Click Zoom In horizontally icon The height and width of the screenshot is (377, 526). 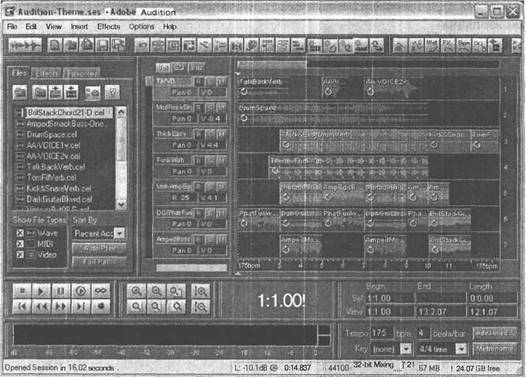pos(136,291)
